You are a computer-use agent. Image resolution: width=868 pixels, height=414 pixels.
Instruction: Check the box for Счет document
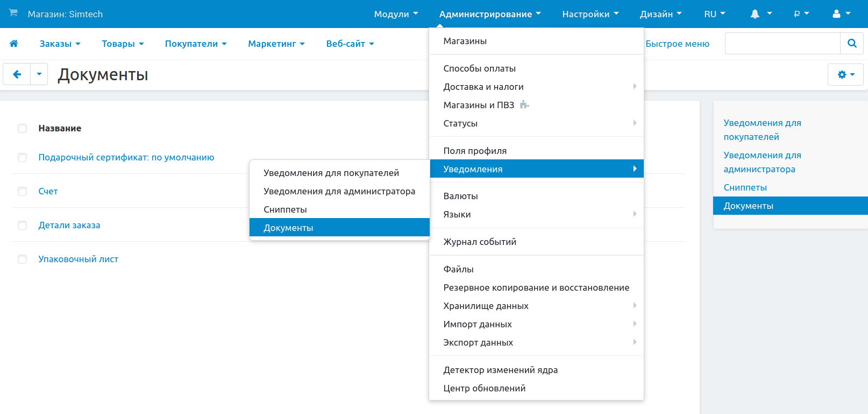(x=23, y=191)
